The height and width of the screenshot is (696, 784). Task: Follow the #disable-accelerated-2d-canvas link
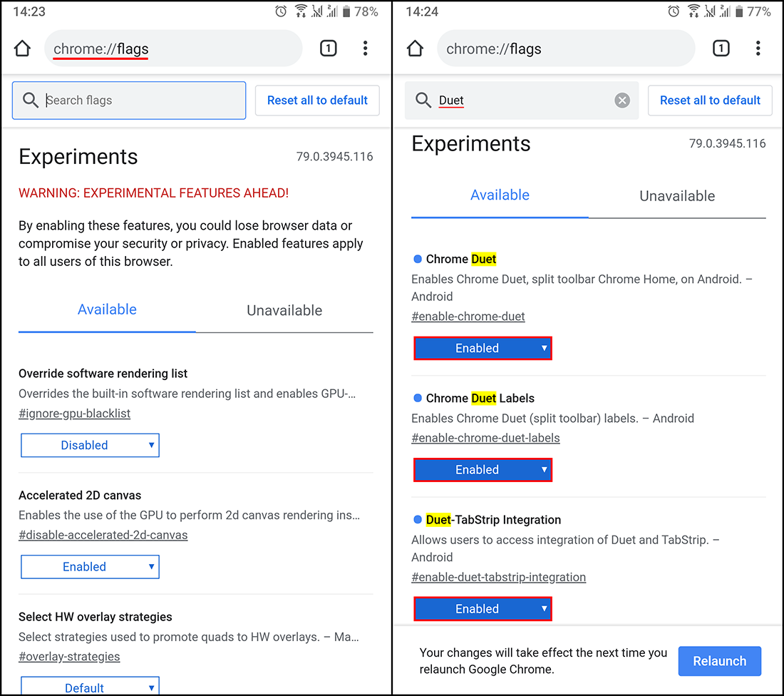tap(103, 536)
